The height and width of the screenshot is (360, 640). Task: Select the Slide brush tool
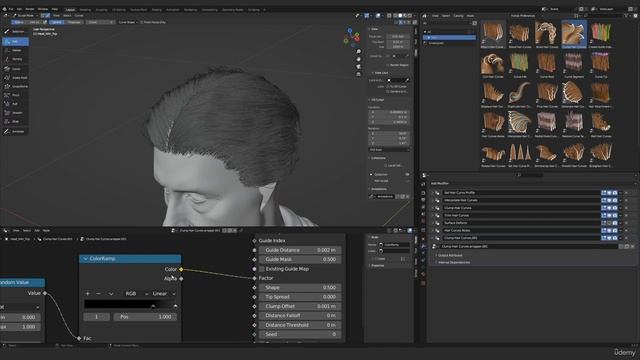(x=15, y=122)
